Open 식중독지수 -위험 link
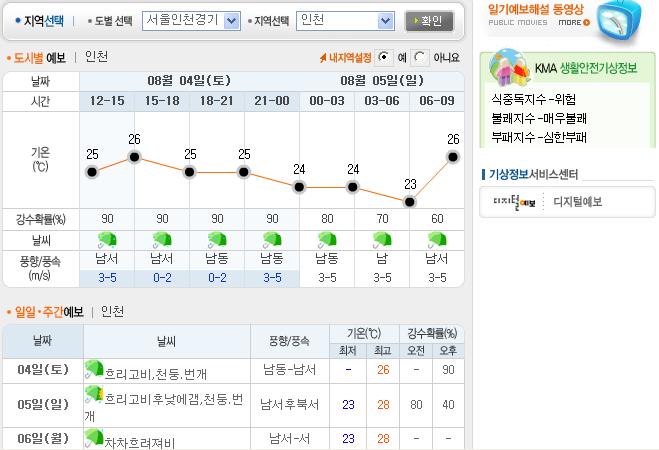The width and height of the screenshot is (659, 450). (534, 100)
